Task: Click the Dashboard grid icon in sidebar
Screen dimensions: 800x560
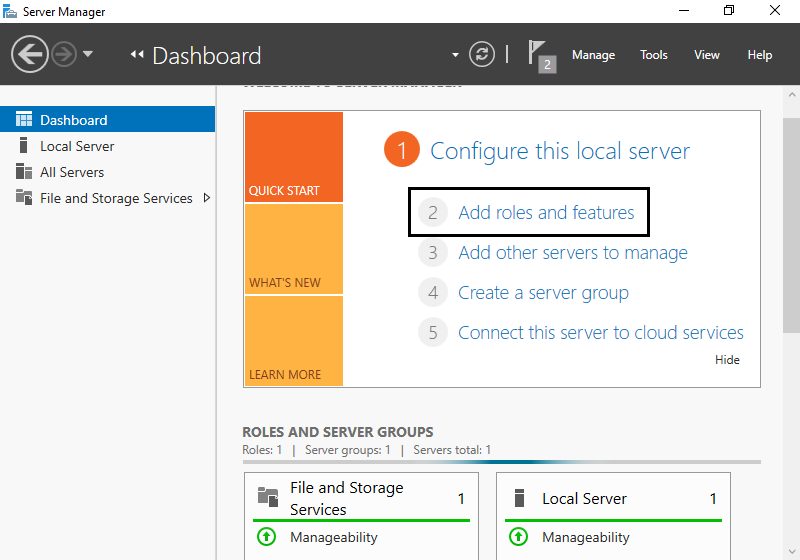Action: (x=23, y=119)
